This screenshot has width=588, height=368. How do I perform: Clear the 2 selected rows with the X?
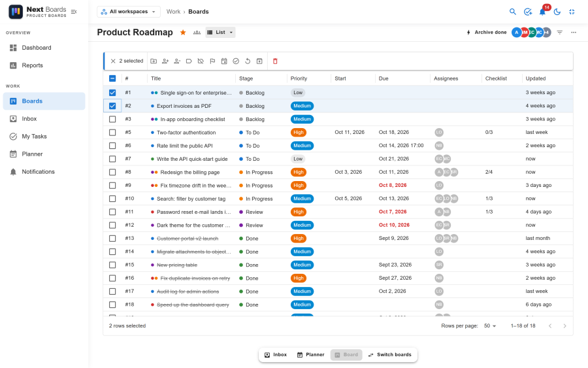tap(113, 61)
